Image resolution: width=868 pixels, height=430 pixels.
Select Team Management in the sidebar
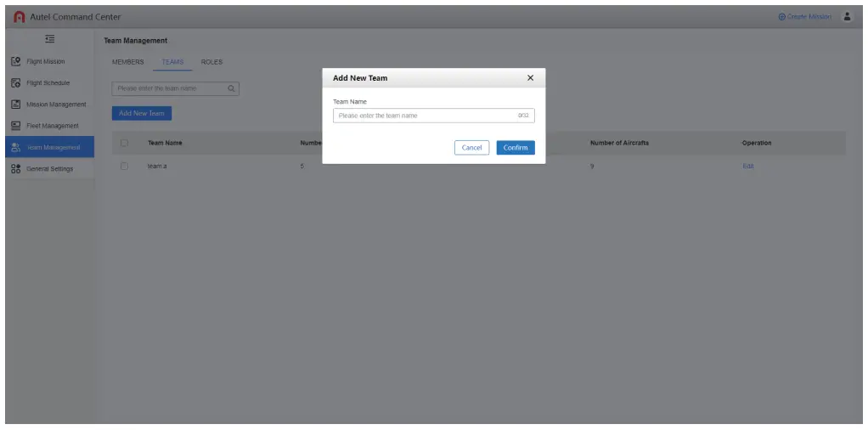(x=50, y=147)
